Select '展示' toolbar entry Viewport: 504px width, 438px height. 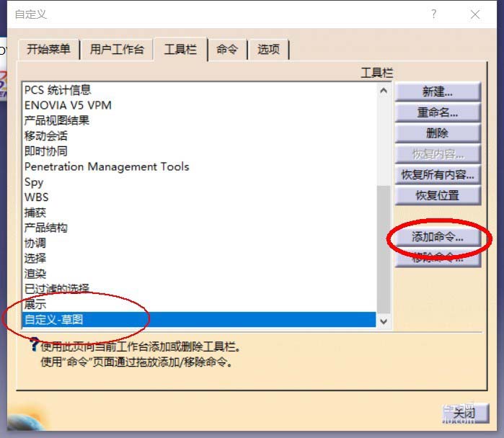point(199,304)
